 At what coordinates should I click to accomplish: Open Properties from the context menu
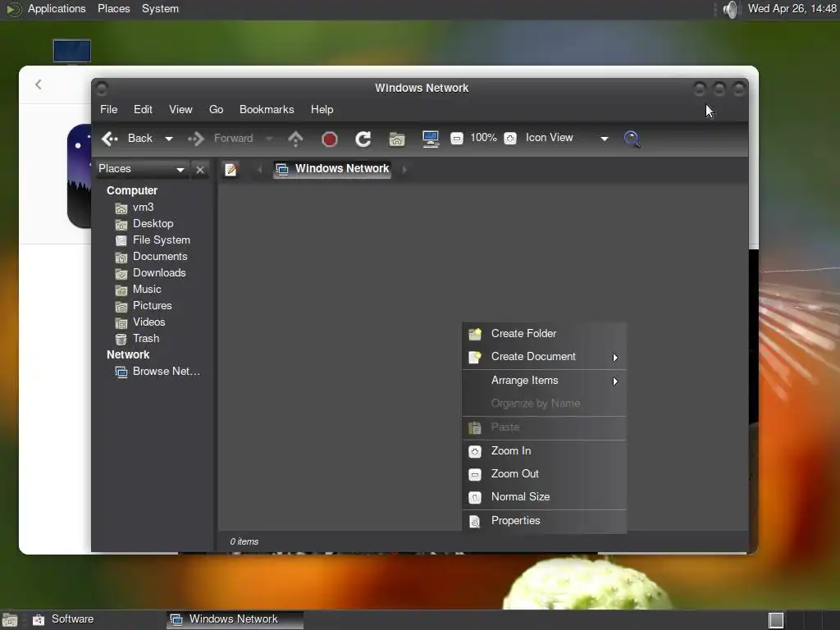point(545,521)
